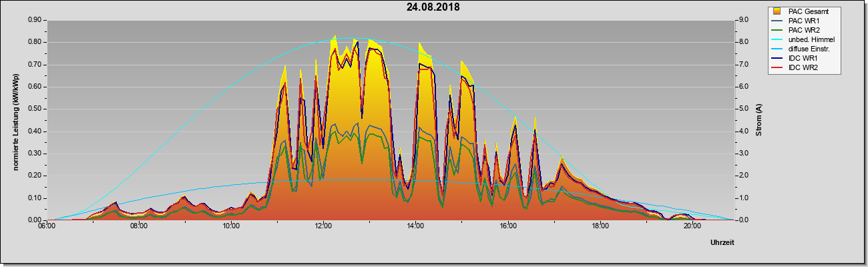Click the 20:00 time axis tick
The height and width of the screenshot is (267, 868).
[692, 226]
